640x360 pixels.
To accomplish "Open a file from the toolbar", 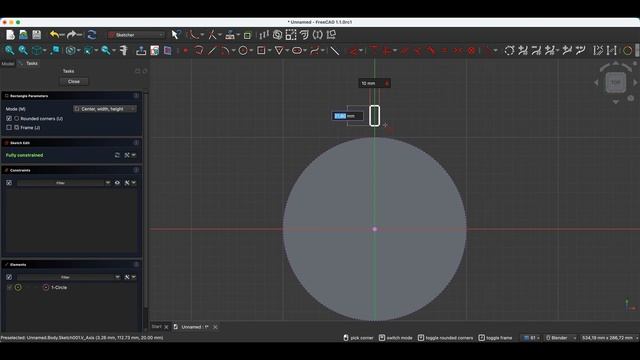I will pyautogui.click(x=23, y=35).
